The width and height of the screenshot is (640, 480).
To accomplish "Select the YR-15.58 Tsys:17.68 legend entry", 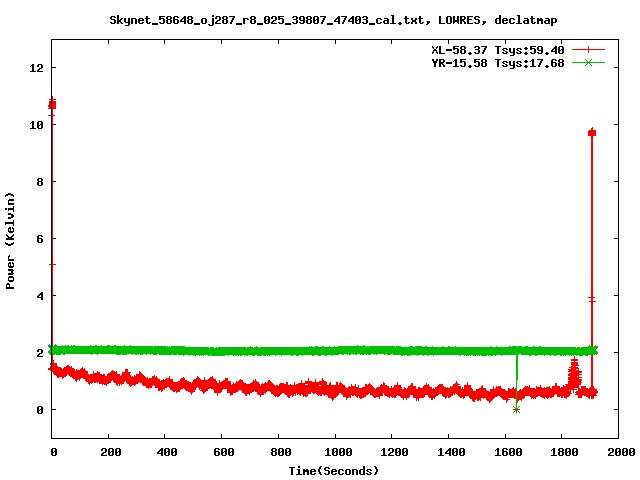I will pos(498,63).
